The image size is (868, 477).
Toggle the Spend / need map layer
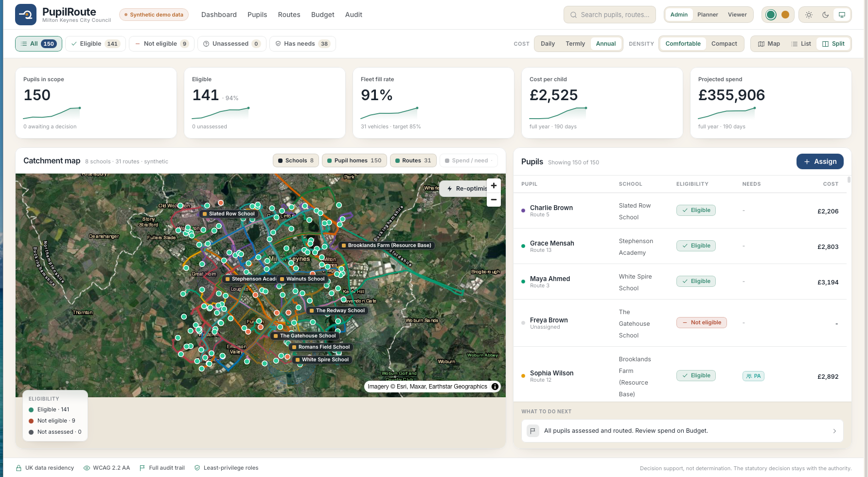(469, 160)
